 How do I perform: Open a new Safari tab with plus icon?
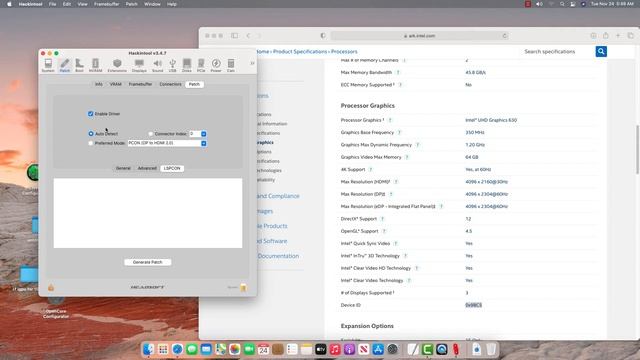tap(618, 36)
